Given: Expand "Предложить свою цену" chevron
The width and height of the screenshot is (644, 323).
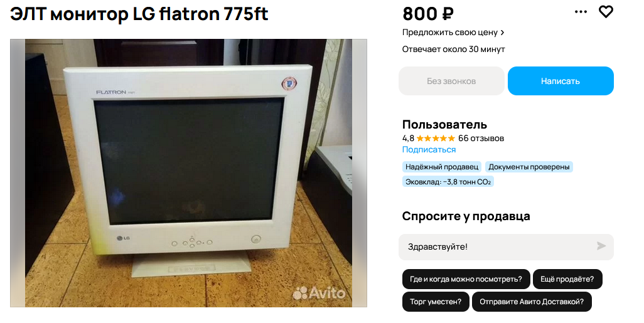Looking at the screenshot, I should pos(502,33).
